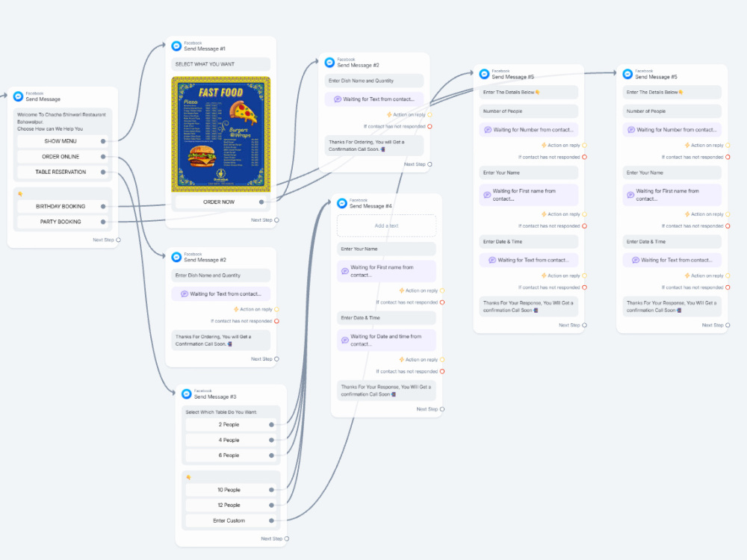Choose the 6 People button
Screen dimensions: 747x560
231,455
